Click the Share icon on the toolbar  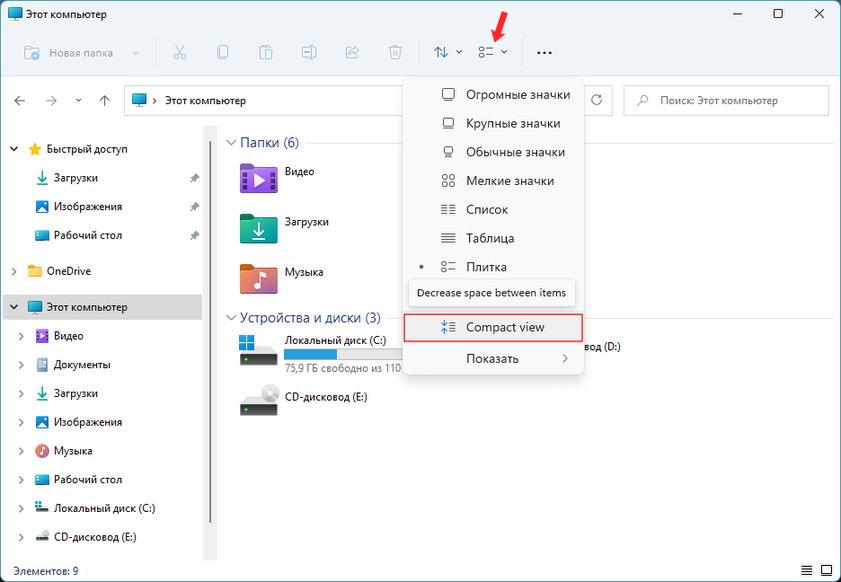pos(352,52)
